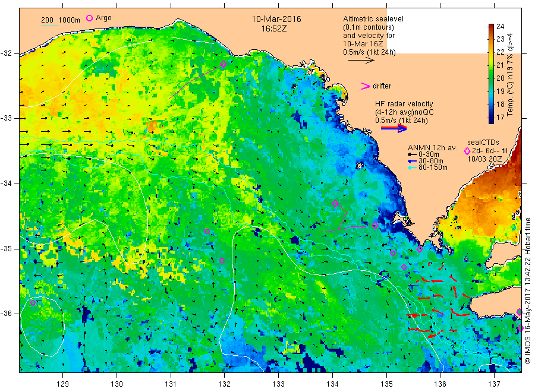The height and width of the screenshot is (392, 535).
Task: Click the sealCTDs diamond legend symbol
Action: [467, 151]
